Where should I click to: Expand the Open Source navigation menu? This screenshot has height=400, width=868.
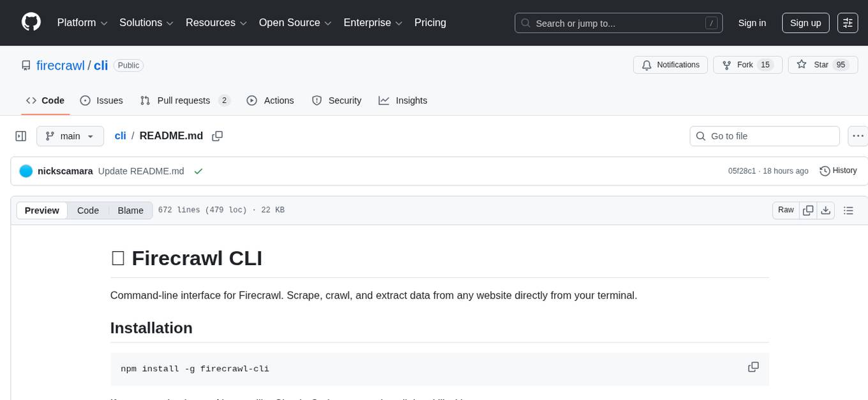pos(295,22)
